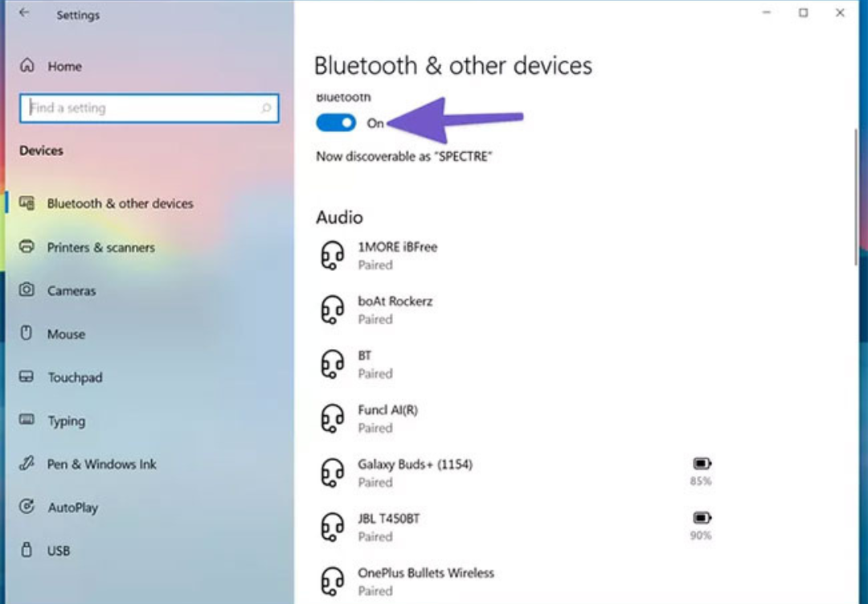Click the back arrow in Settings
This screenshot has width=868, height=604.
[24, 13]
